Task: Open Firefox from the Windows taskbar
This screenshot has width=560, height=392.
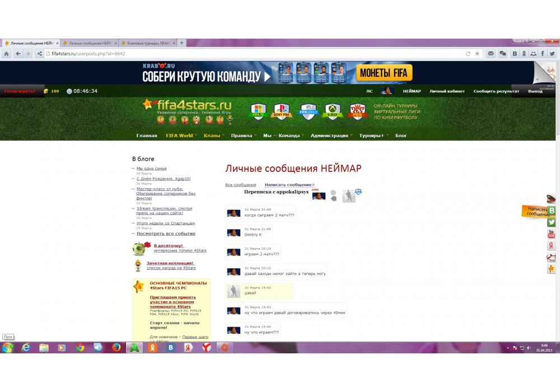Action: 116,348
